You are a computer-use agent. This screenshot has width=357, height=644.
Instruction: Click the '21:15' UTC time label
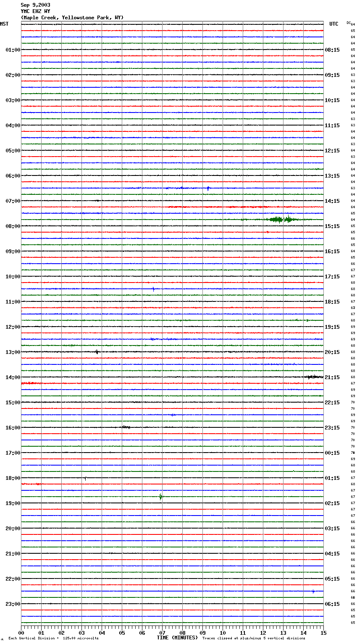(x=332, y=377)
